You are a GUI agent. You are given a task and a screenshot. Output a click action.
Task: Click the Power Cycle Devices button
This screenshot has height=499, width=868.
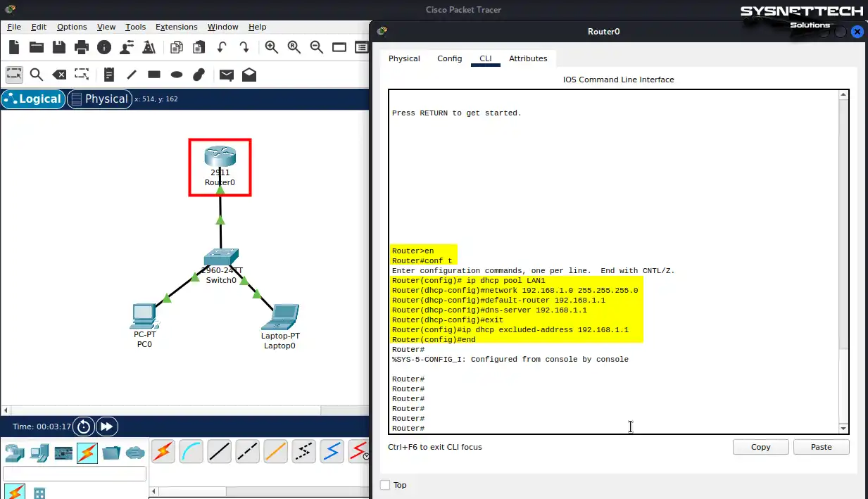pos(84,427)
